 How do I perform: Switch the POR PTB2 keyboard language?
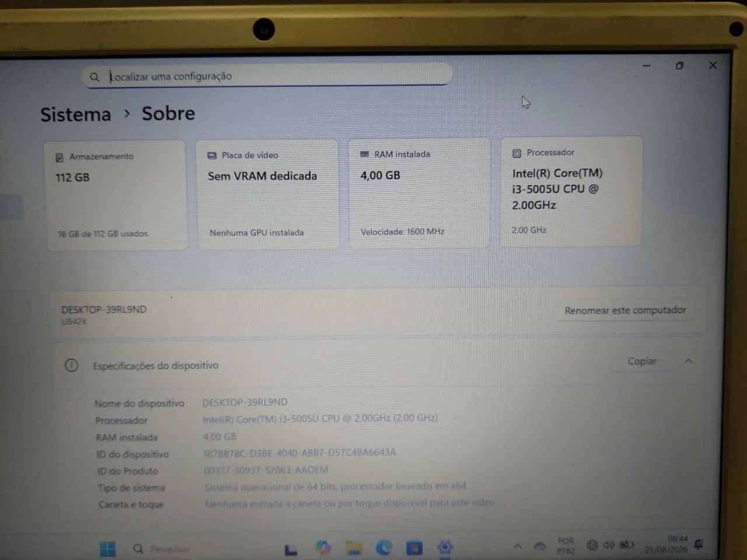pos(566,545)
